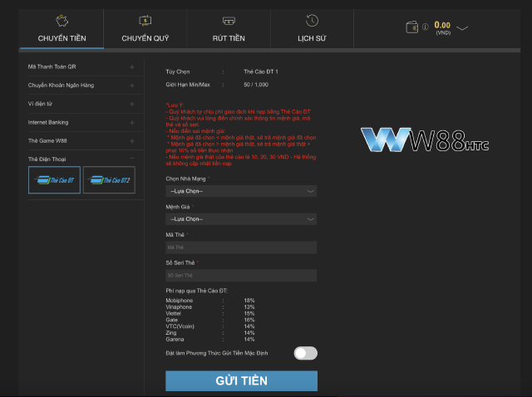Click the history clock icon above Lịch Sử
The image size is (532, 397).
312,20
